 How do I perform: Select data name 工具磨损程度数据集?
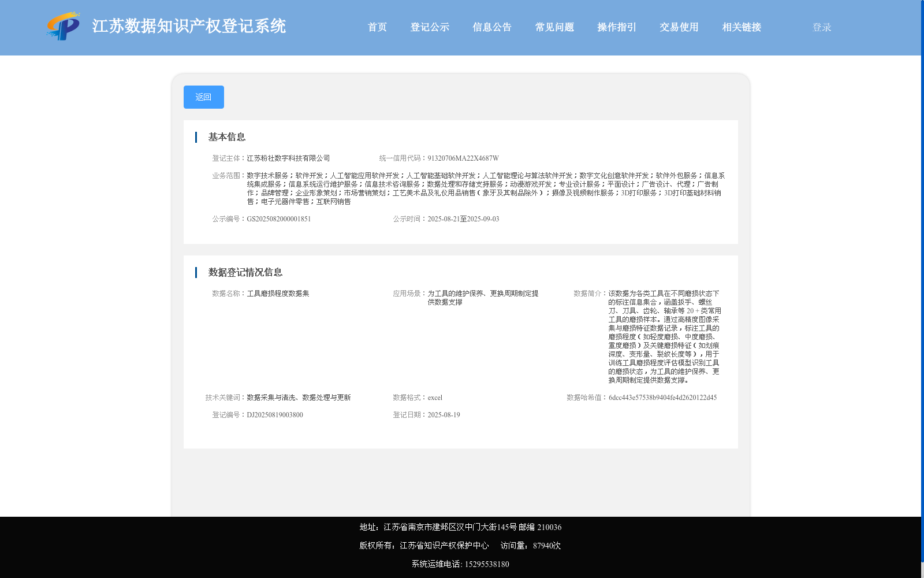pyautogui.click(x=278, y=294)
